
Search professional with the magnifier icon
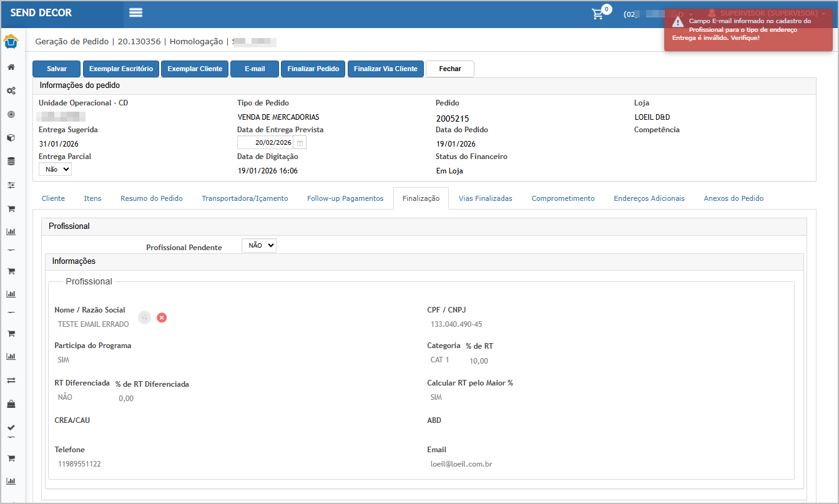[145, 317]
